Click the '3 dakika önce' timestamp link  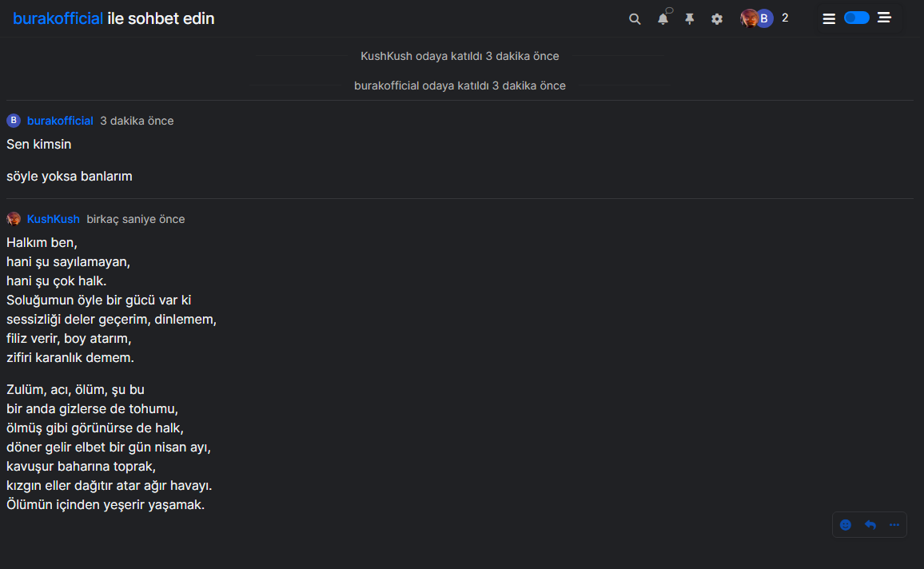coord(136,120)
